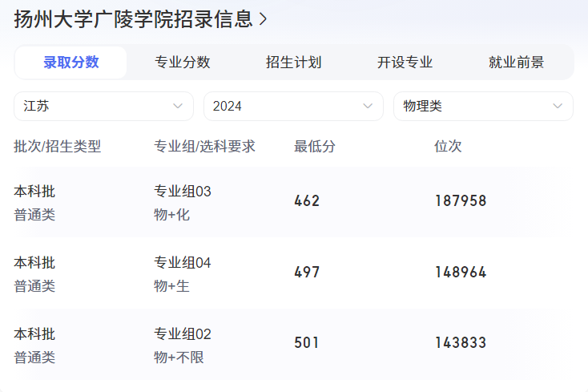Click the chevron arrow after 招录信息 title

tap(263, 19)
